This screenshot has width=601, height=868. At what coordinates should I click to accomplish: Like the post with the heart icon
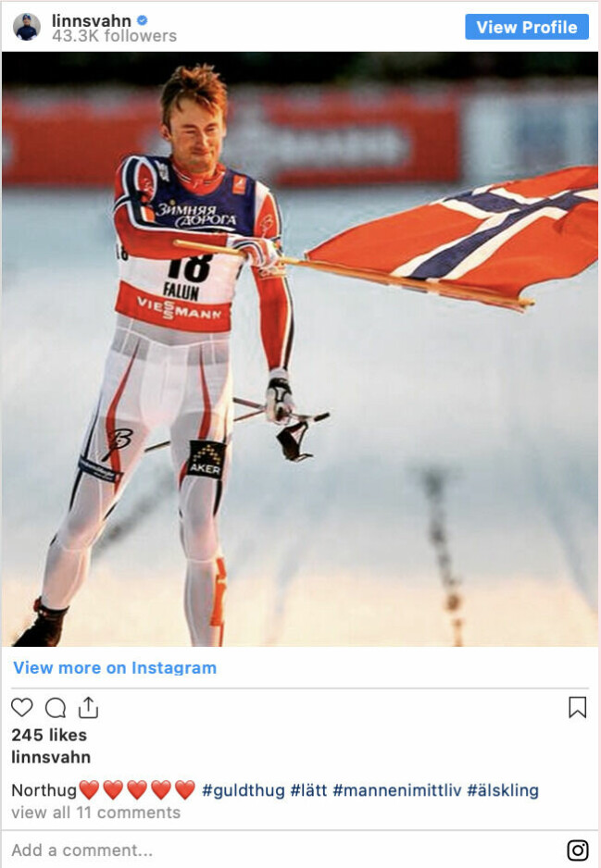point(22,708)
